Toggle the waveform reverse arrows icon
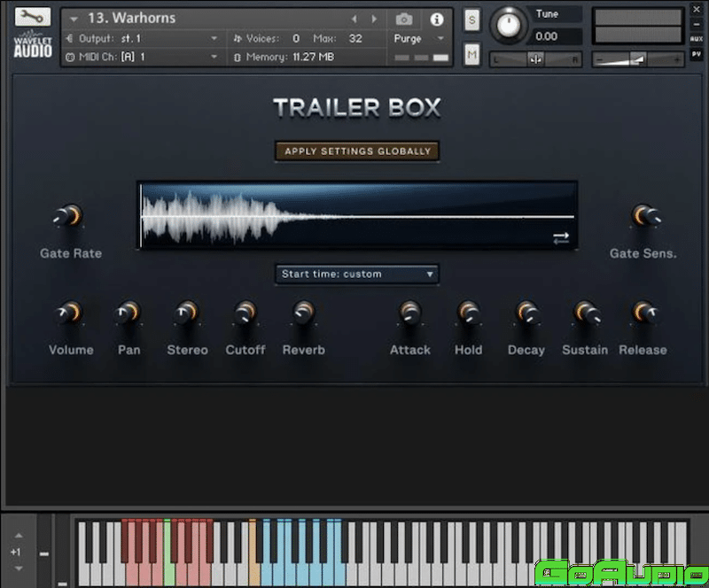This screenshot has width=709, height=588. [561, 237]
